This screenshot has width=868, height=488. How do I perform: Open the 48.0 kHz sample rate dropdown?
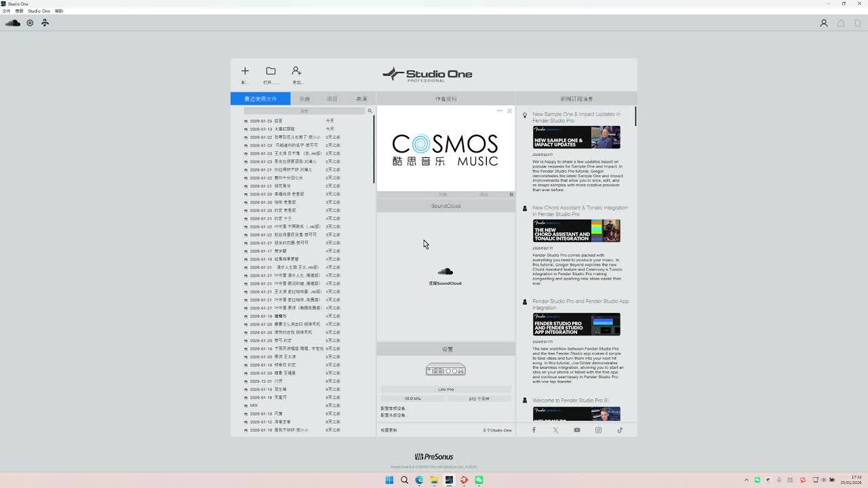click(x=412, y=399)
